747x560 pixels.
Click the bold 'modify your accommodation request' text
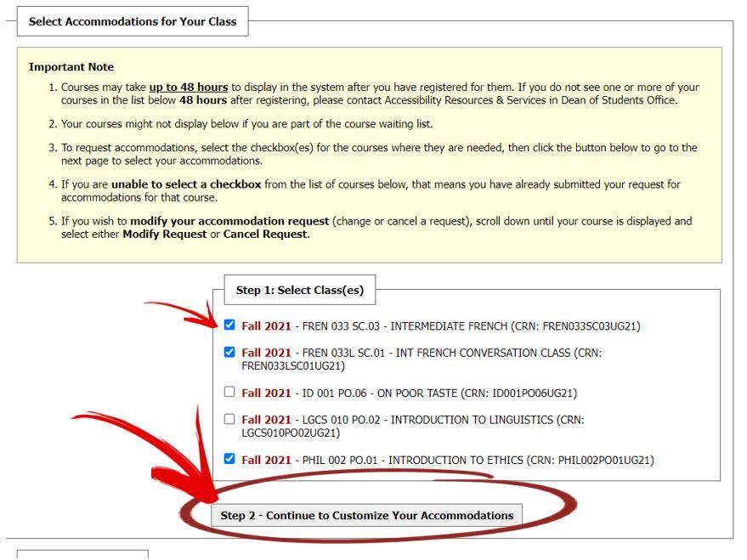pyautogui.click(x=229, y=222)
